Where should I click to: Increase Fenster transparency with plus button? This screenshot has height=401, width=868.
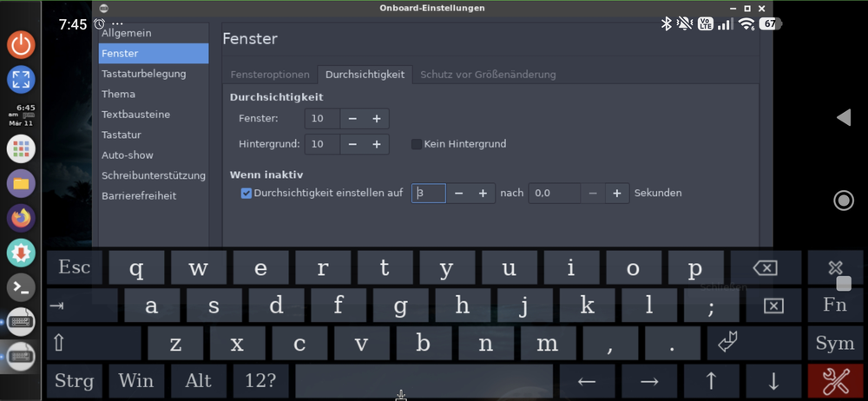coord(377,119)
